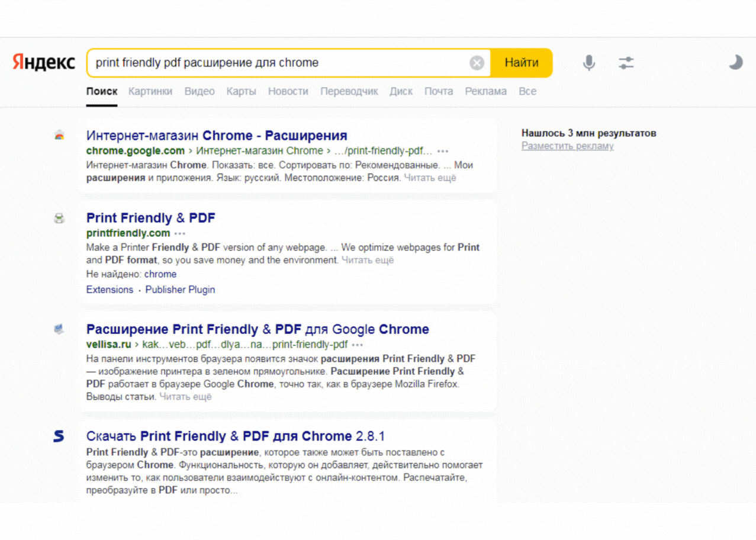The image size is (756, 540).
Task: Open Скачать Print Friendly & PDF для Chrome 2.8.1
Action: pos(236,436)
